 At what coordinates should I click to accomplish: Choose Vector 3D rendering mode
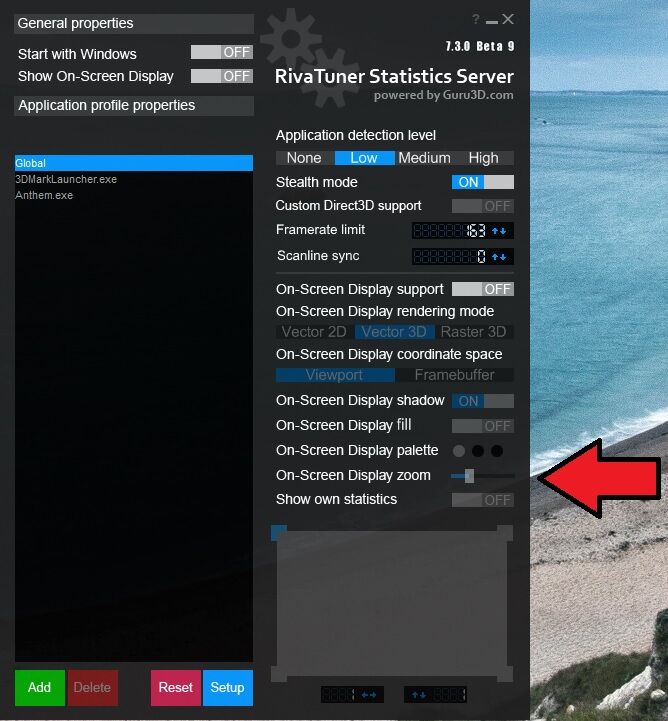point(394,332)
